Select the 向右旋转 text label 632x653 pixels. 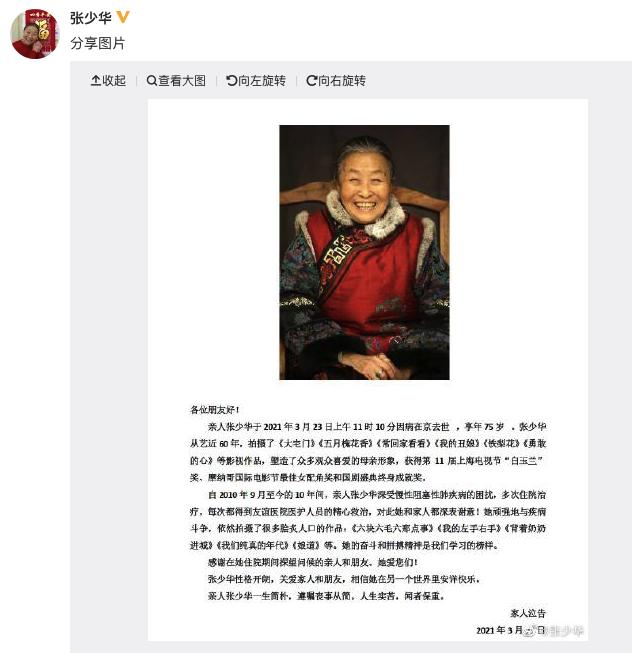pos(342,80)
